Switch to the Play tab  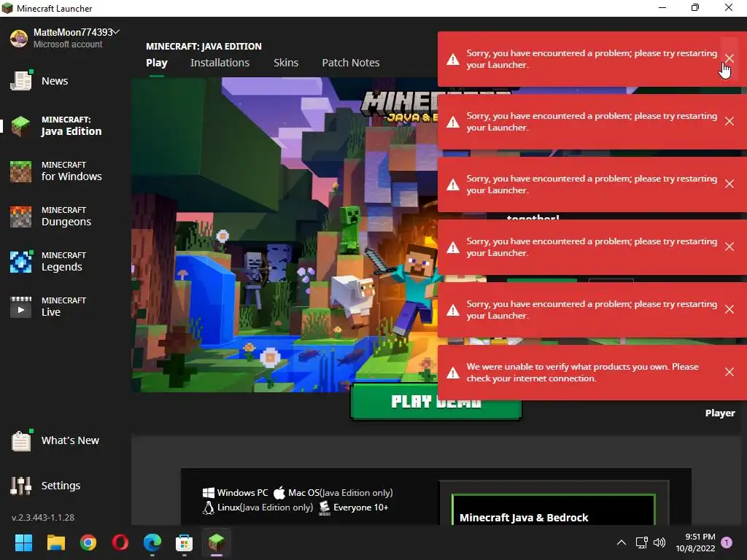[156, 63]
